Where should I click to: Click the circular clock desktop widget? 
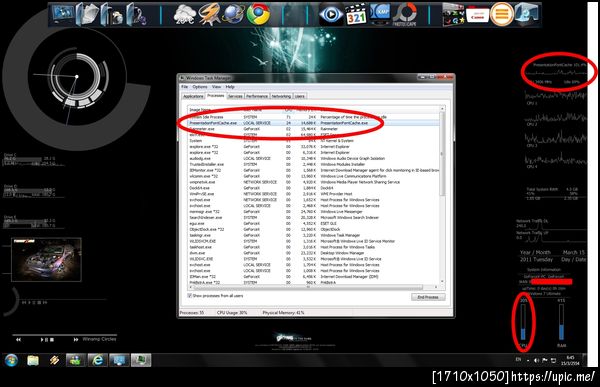point(77,77)
